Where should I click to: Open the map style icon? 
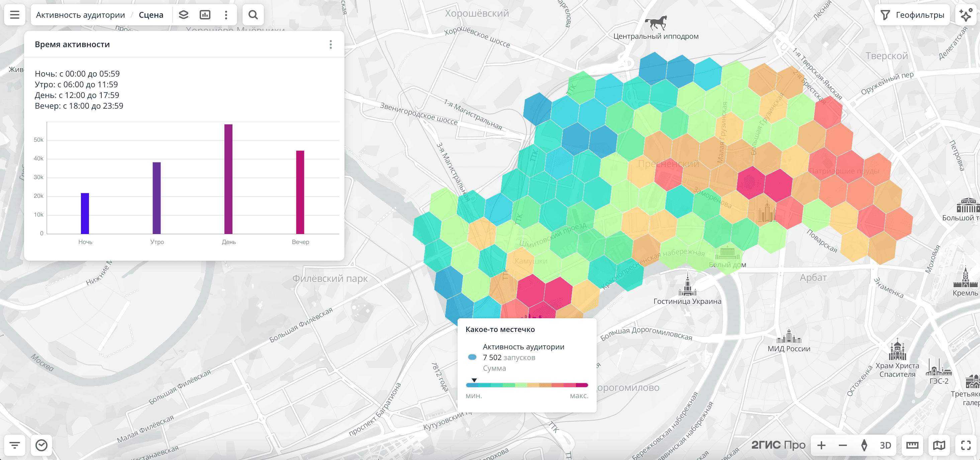tap(939, 445)
